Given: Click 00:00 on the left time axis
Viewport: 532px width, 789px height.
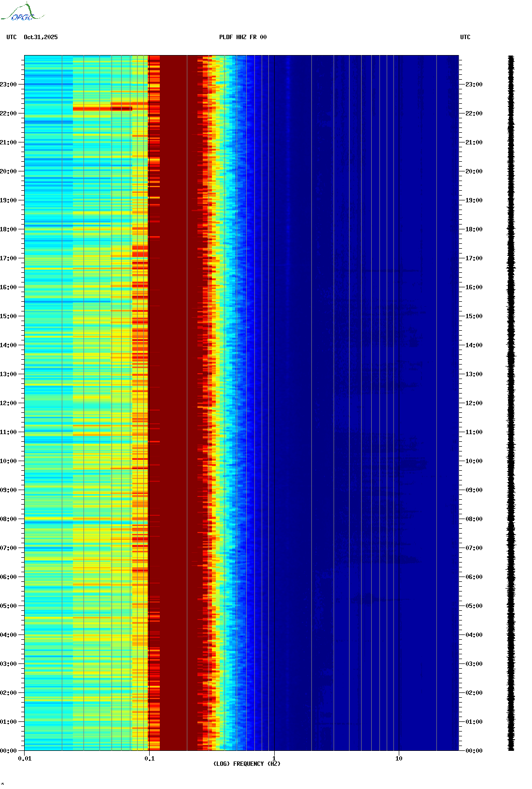Looking at the screenshot, I should tap(8, 751).
